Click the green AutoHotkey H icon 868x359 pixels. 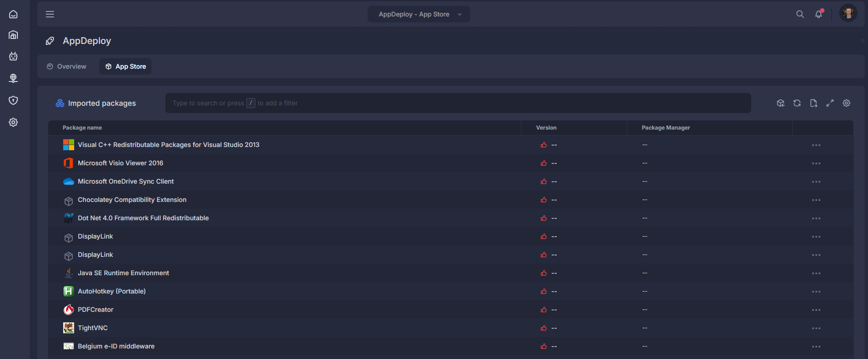click(x=69, y=291)
